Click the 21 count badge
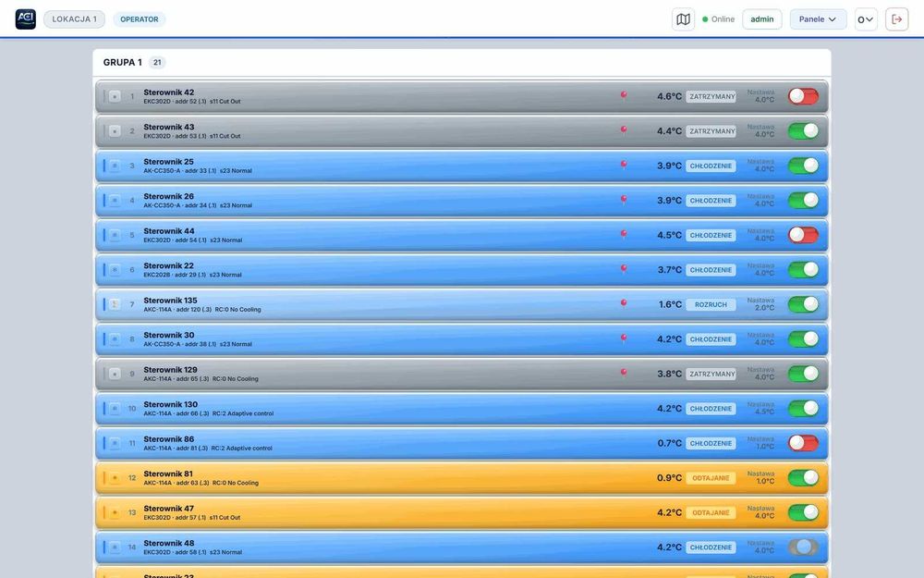 point(157,63)
